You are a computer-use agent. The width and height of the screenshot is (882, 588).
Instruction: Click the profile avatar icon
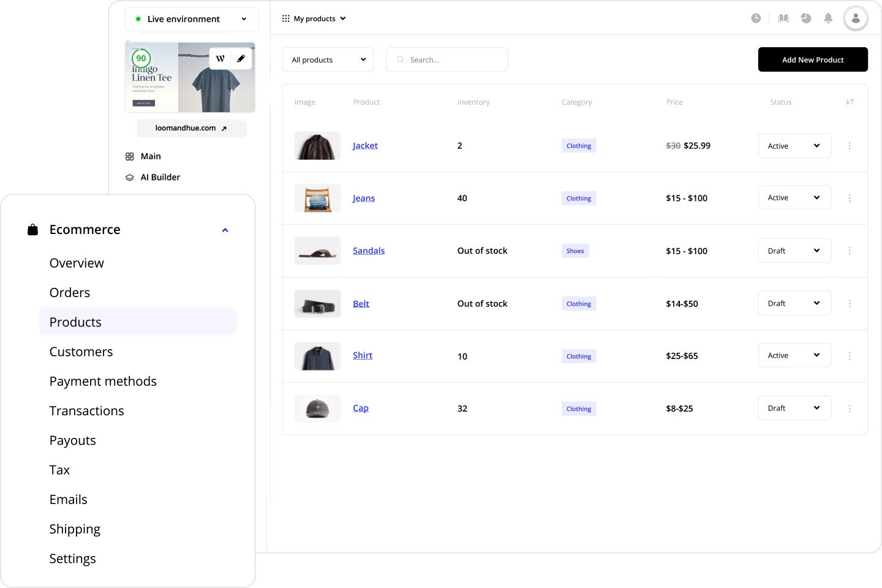855,18
